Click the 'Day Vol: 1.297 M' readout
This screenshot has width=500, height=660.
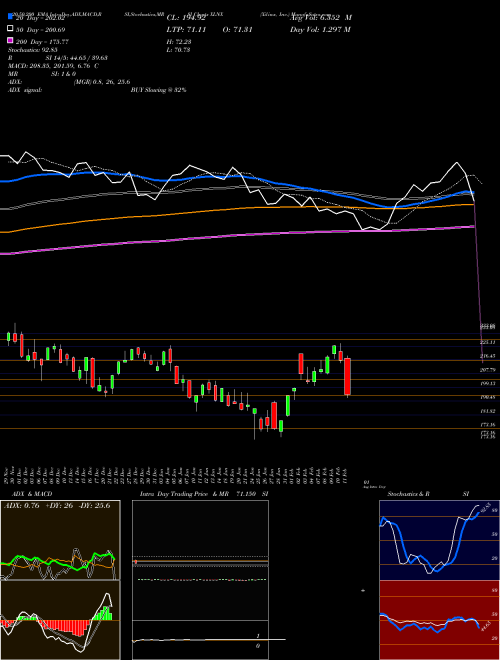pos(320,29)
